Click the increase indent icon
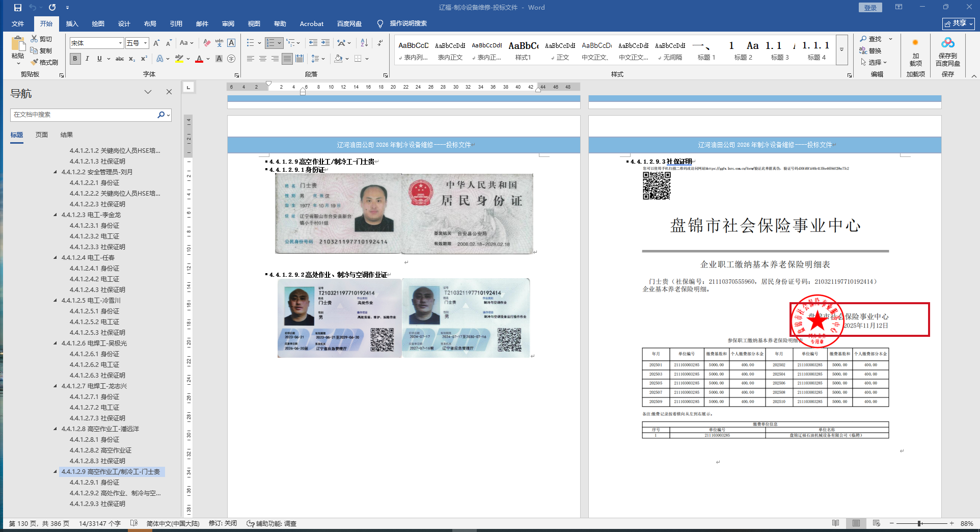 325,43
